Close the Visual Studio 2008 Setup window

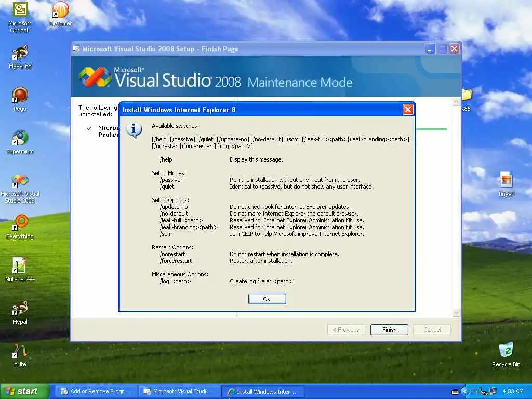tap(454, 49)
